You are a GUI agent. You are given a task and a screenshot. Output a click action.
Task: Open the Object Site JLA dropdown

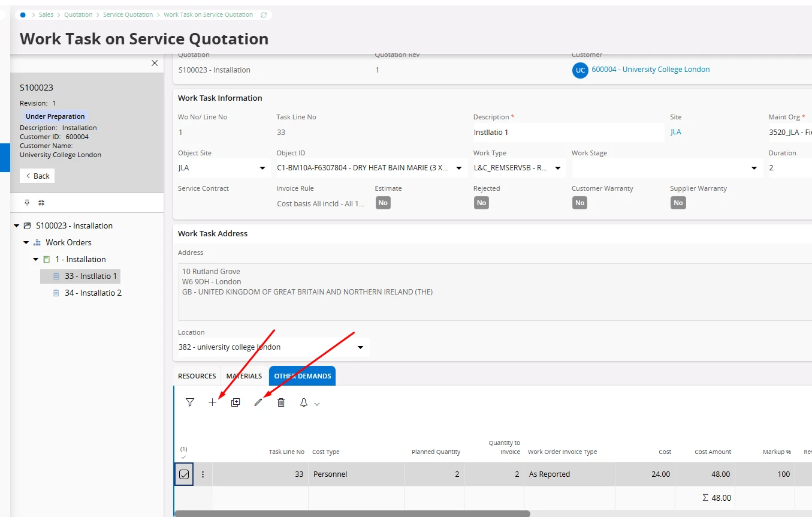262,168
